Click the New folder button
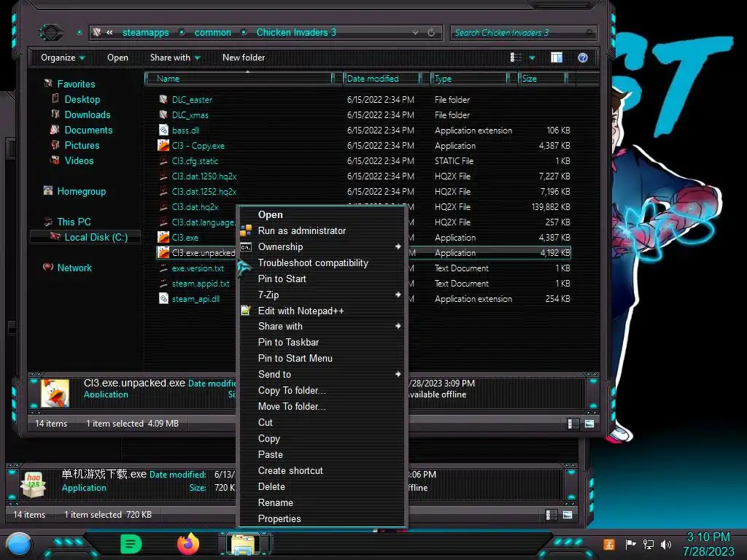This screenshot has height=560, width=747. tap(244, 58)
